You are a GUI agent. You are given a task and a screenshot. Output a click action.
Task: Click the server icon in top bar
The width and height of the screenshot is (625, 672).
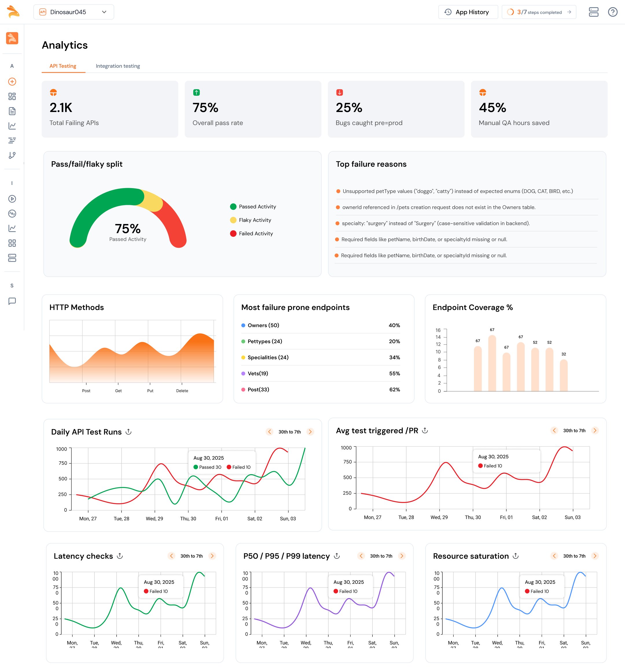point(593,12)
